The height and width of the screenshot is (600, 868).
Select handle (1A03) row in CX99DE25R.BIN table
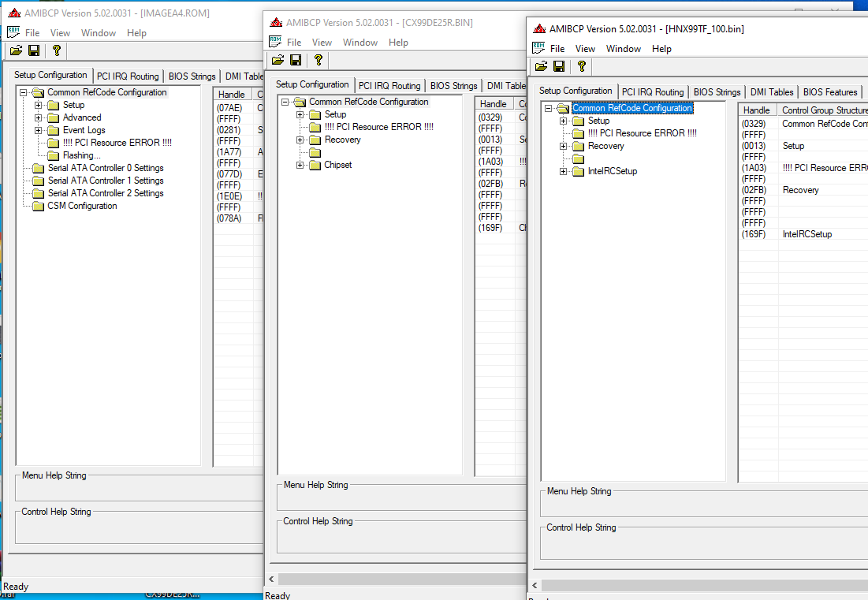point(501,162)
